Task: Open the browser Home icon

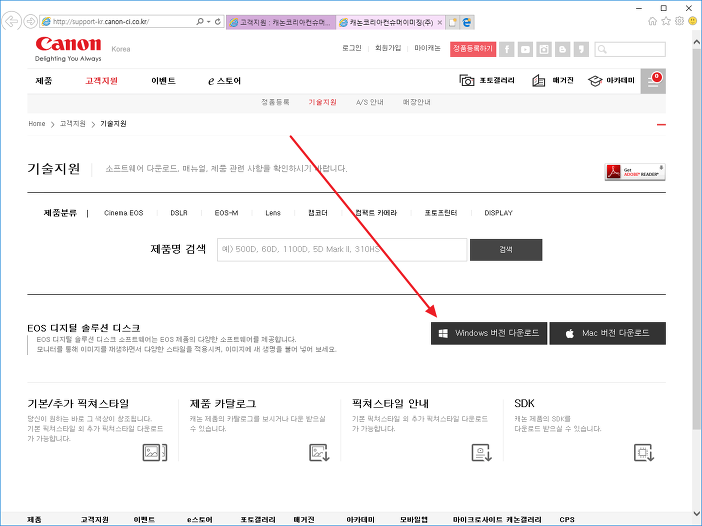Action: (x=652, y=21)
